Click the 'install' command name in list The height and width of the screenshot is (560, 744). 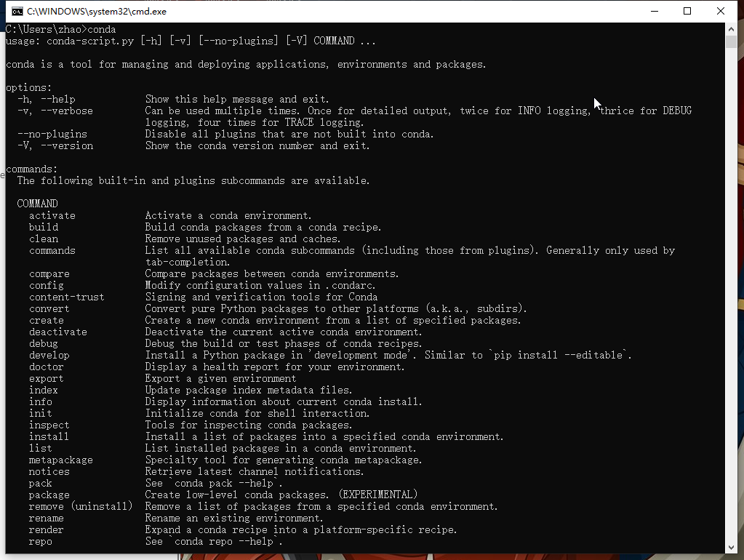(x=49, y=436)
